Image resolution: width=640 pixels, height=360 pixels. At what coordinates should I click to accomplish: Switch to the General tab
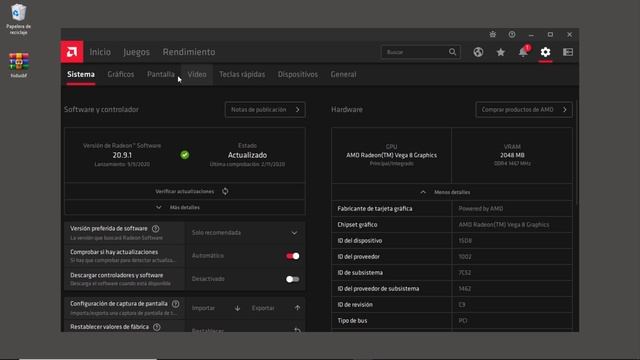pyautogui.click(x=343, y=74)
